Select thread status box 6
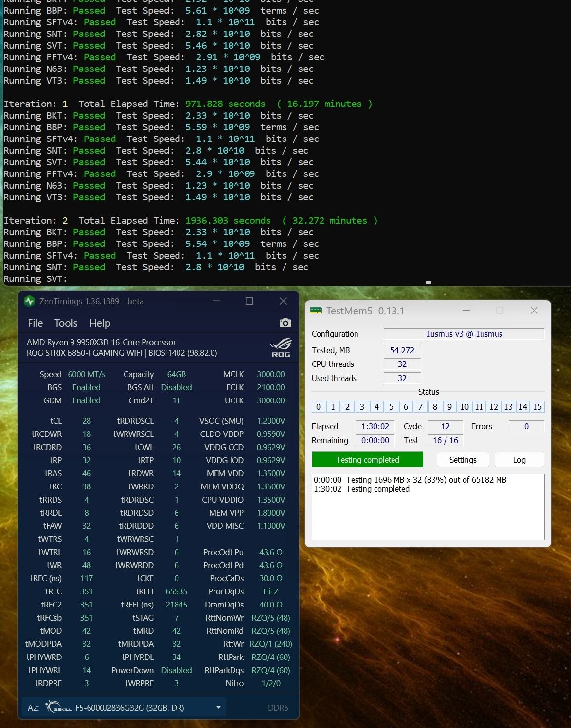 (406, 407)
